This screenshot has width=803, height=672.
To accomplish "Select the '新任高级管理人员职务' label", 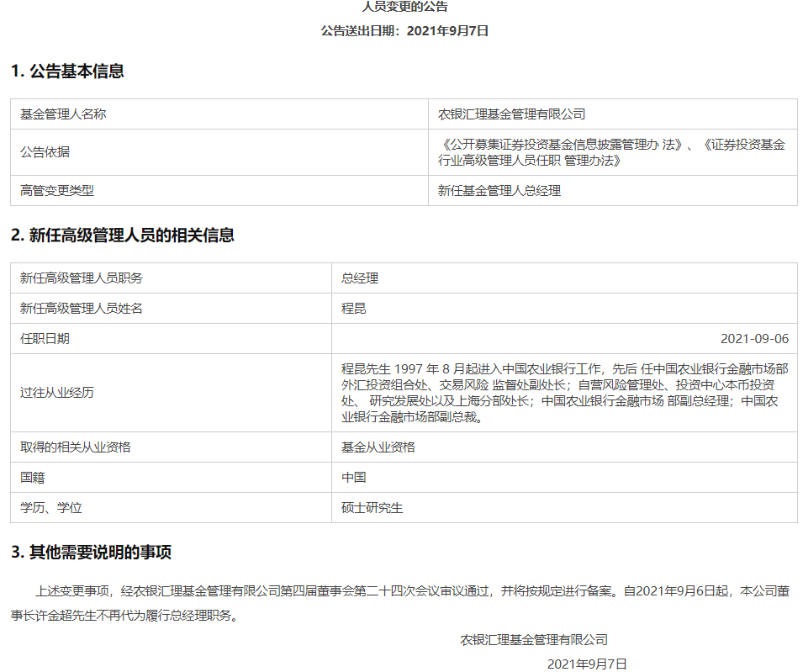I will (82, 278).
